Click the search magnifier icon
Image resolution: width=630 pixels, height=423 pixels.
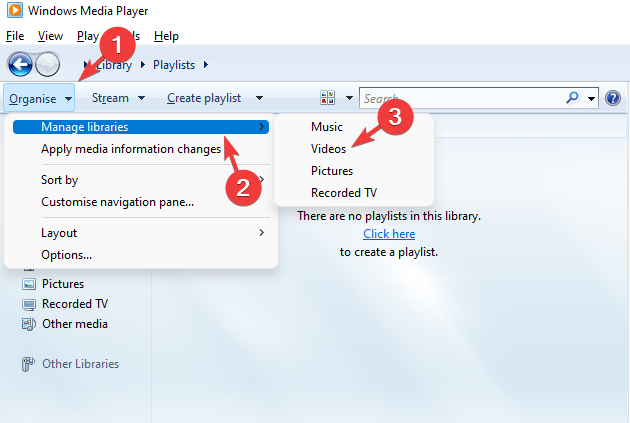coord(573,98)
